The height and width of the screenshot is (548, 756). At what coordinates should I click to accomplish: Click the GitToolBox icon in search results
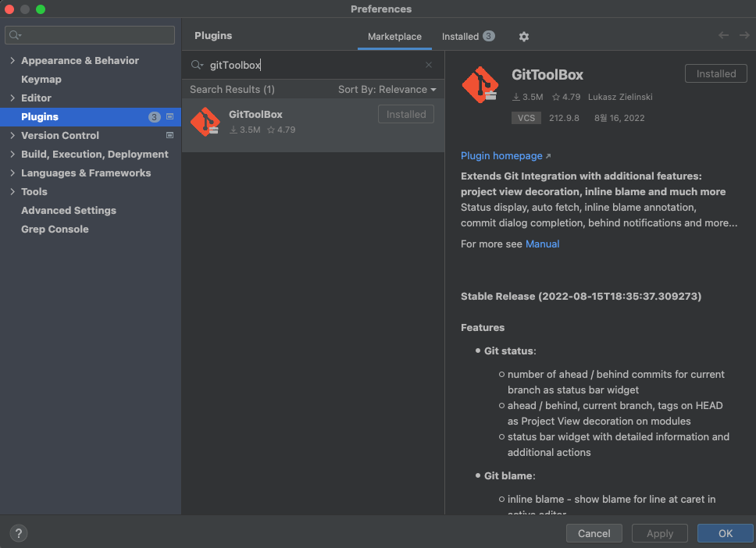tap(205, 122)
